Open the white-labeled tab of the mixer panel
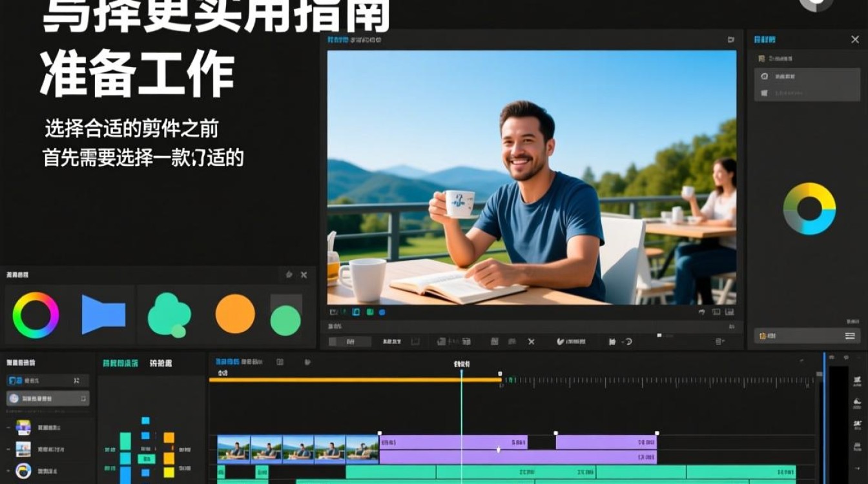The width and height of the screenshot is (868, 484). (x=161, y=363)
